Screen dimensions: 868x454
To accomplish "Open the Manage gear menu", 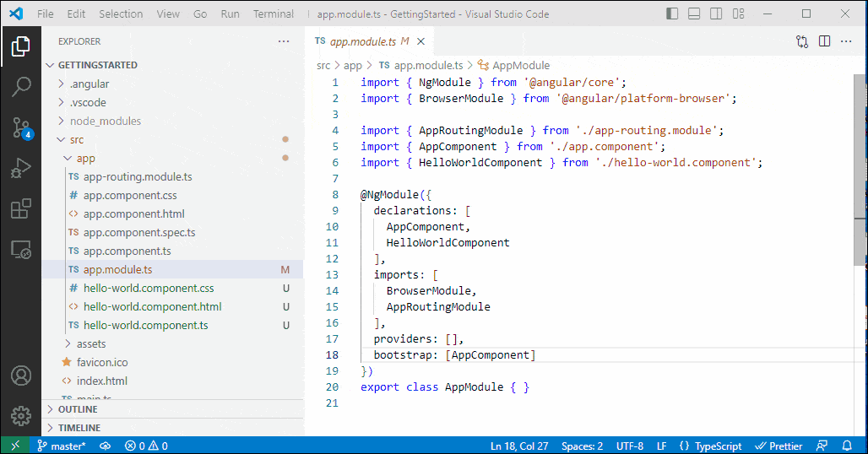I will (21, 415).
